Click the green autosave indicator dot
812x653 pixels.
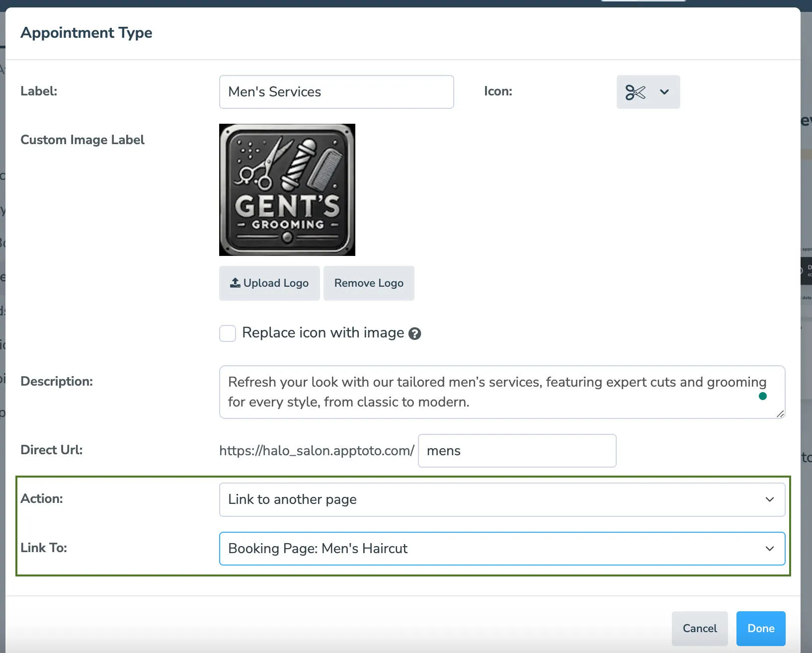(x=763, y=396)
